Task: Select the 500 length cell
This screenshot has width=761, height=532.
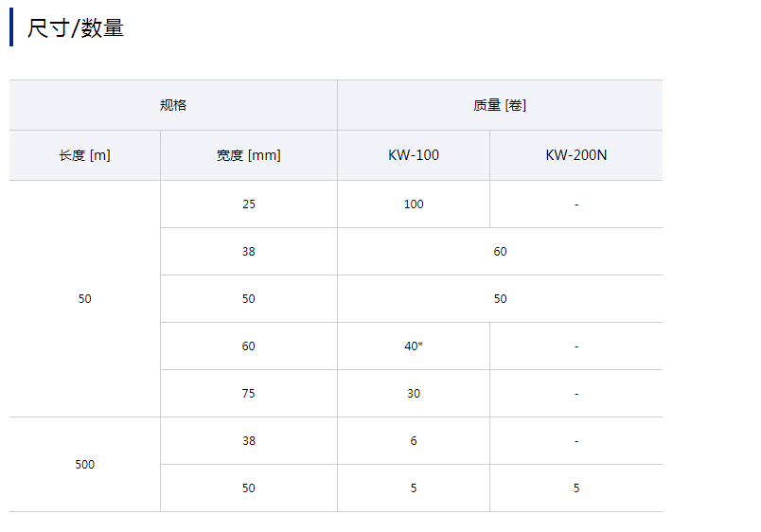Action: tap(85, 464)
